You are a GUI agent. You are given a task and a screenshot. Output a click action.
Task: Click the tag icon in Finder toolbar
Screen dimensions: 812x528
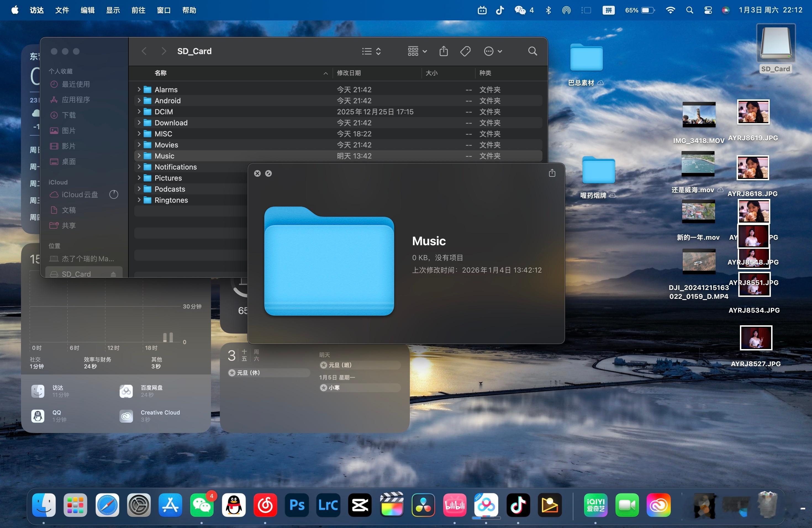[465, 51]
